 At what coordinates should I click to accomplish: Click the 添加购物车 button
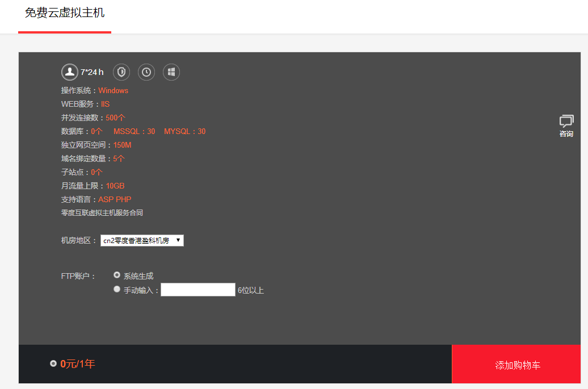pos(516,364)
